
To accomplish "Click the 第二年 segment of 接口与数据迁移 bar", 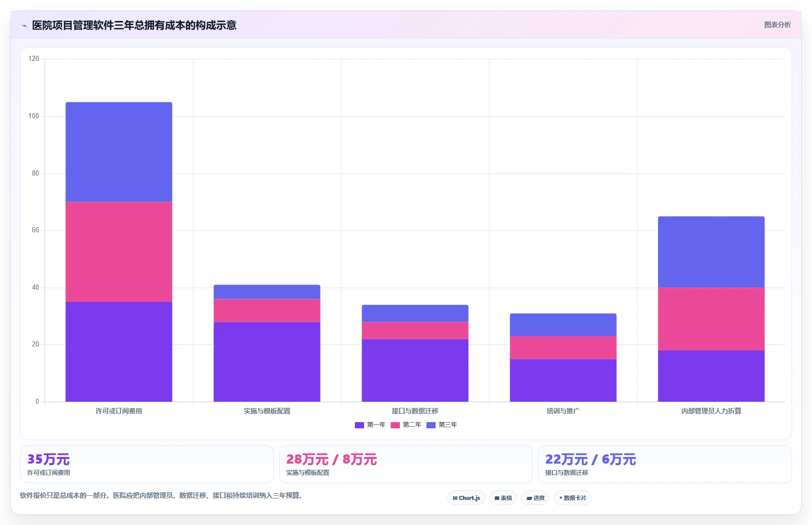I will click(415, 331).
